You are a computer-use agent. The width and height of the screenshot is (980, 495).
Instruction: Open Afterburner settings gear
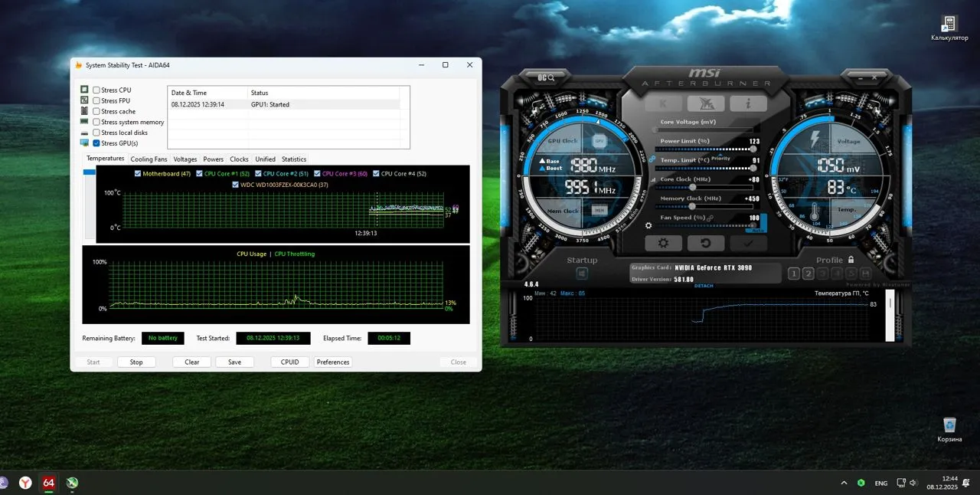point(664,244)
